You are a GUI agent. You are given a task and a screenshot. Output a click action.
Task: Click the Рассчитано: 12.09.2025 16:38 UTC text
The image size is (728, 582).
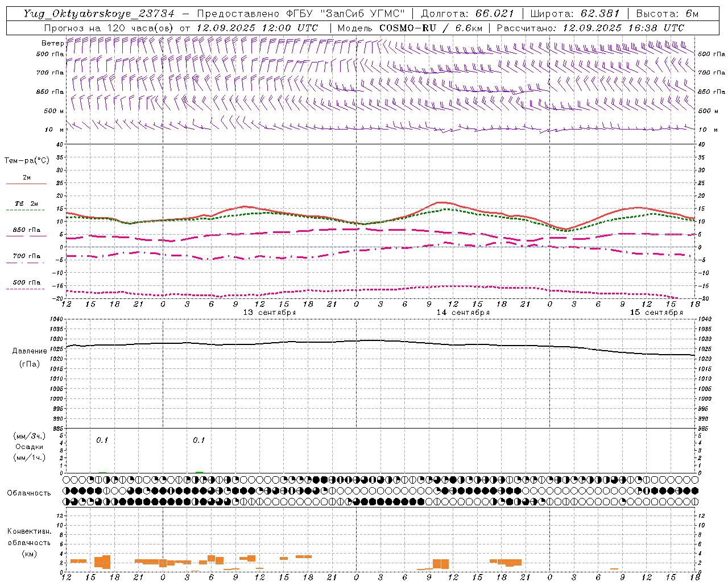(590, 28)
